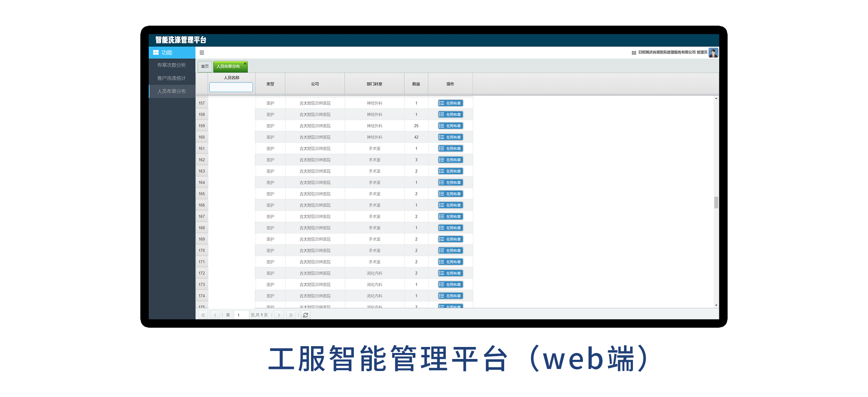Click the refresh icon in the pagination bar

[x=305, y=315]
